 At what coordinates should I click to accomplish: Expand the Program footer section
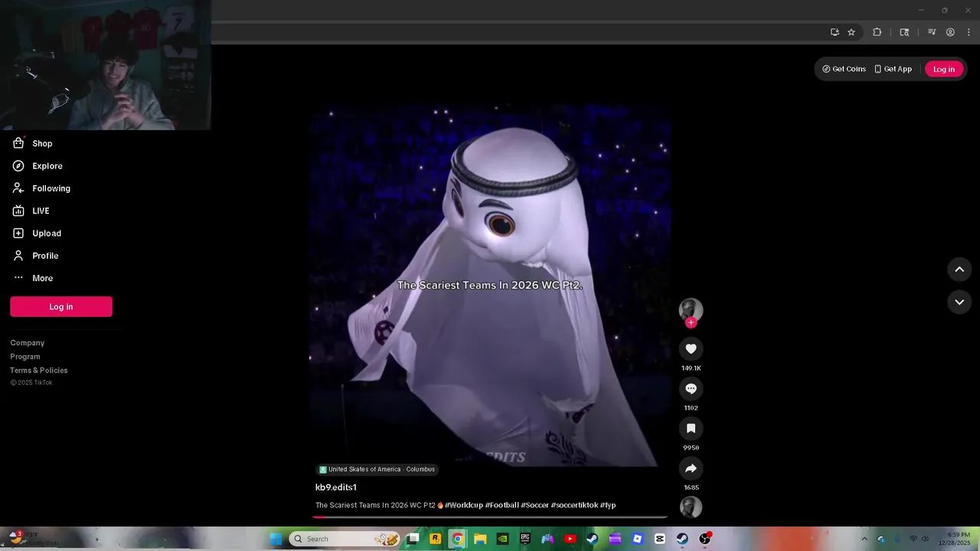click(25, 357)
